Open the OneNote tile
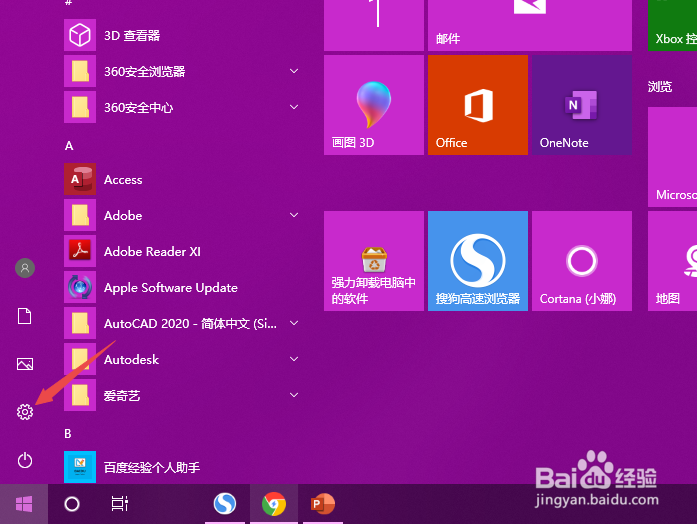697x524 pixels. click(582, 105)
